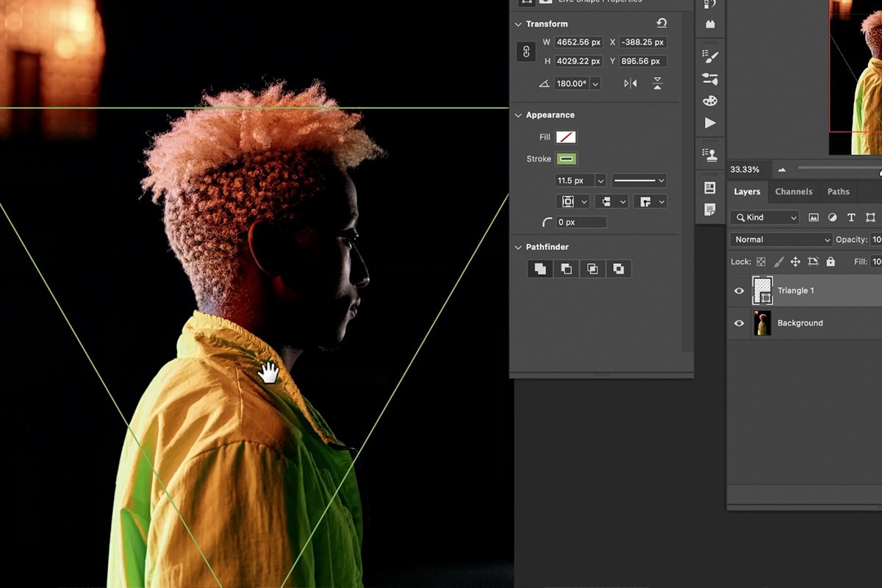
Task: Filter layers by shape layers icon
Action: pyautogui.click(x=870, y=218)
